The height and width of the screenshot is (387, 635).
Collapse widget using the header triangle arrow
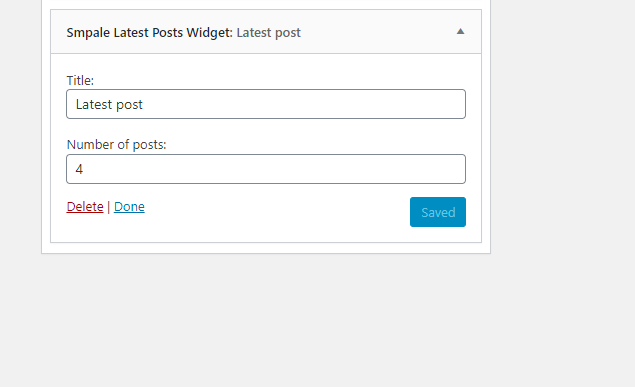pos(460,32)
